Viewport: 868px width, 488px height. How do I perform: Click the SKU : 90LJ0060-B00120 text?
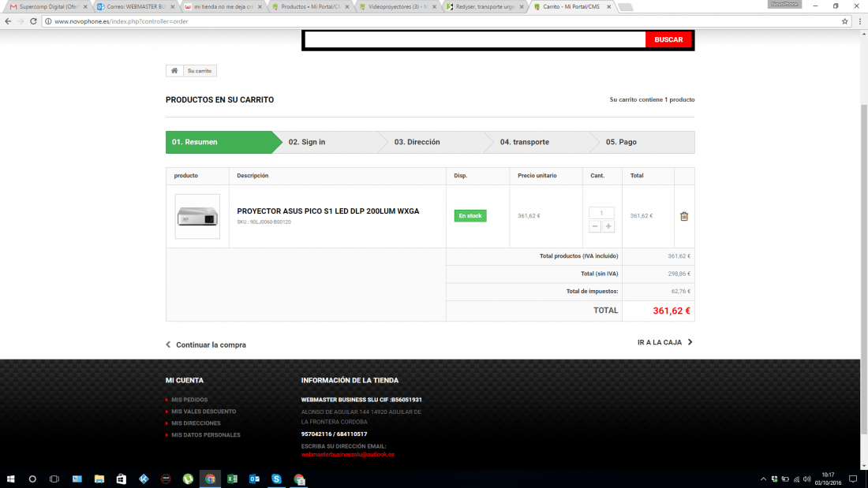point(264,222)
